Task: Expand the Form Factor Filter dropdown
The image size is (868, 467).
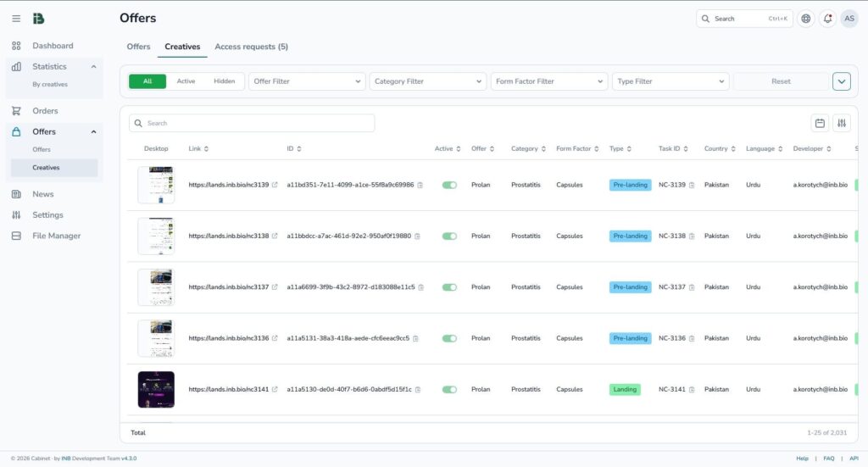Action: (548, 81)
